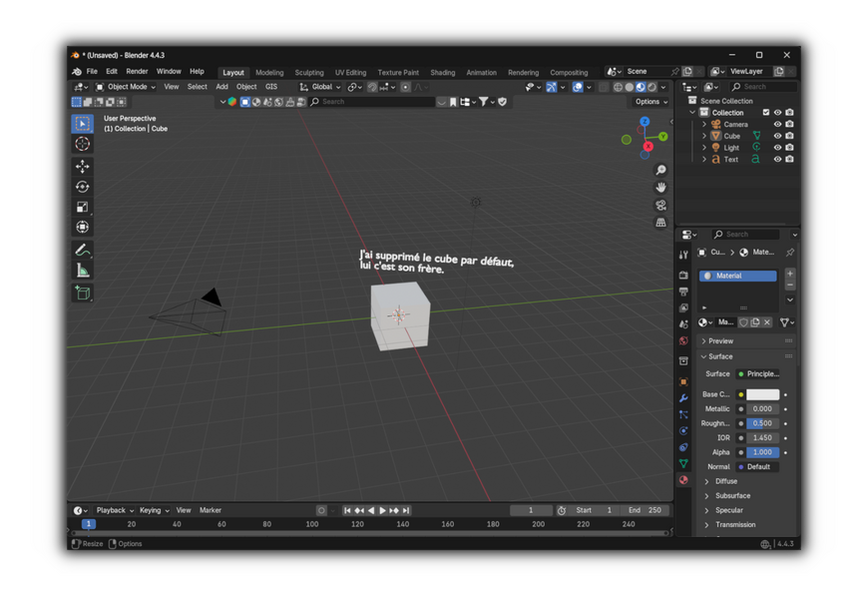Image resolution: width=868 pixels, height=596 pixels.
Task: Hide the Cube in the outliner
Action: [777, 136]
